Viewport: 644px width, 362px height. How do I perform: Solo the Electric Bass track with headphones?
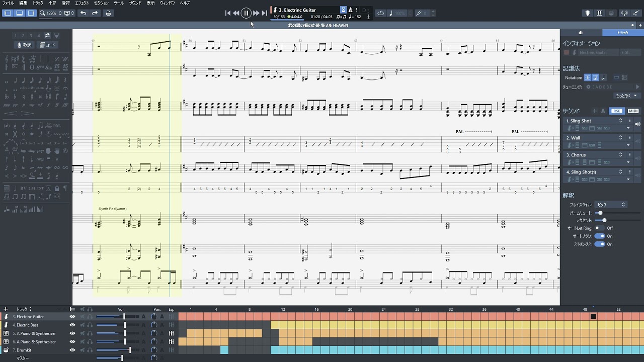[x=90, y=325]
